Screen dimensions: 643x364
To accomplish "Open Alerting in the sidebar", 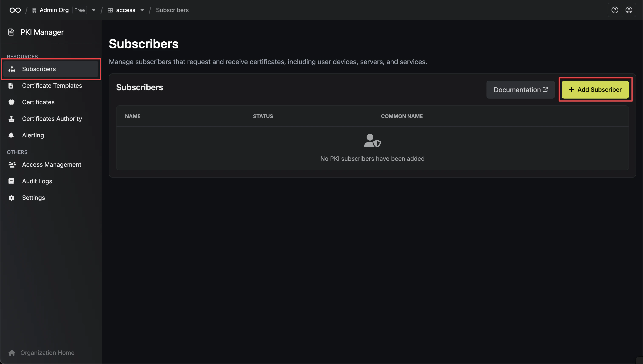I will 51,135.
